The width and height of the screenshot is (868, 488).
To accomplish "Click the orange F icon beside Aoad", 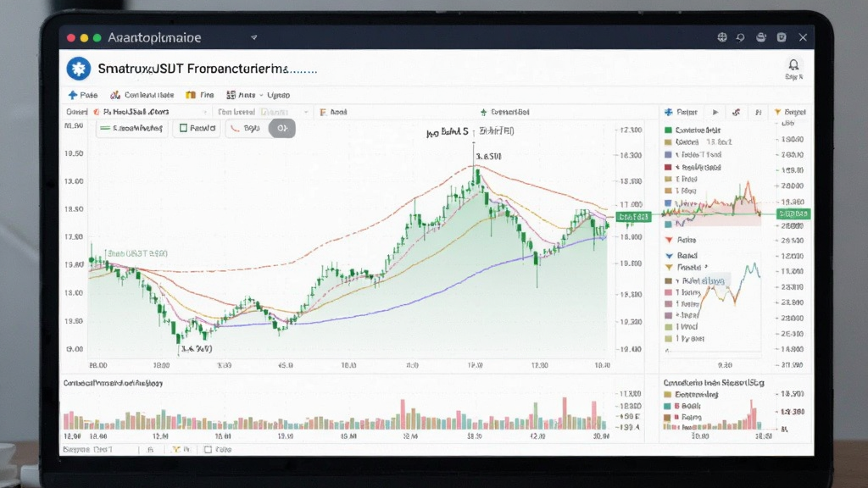I will 323,112.
